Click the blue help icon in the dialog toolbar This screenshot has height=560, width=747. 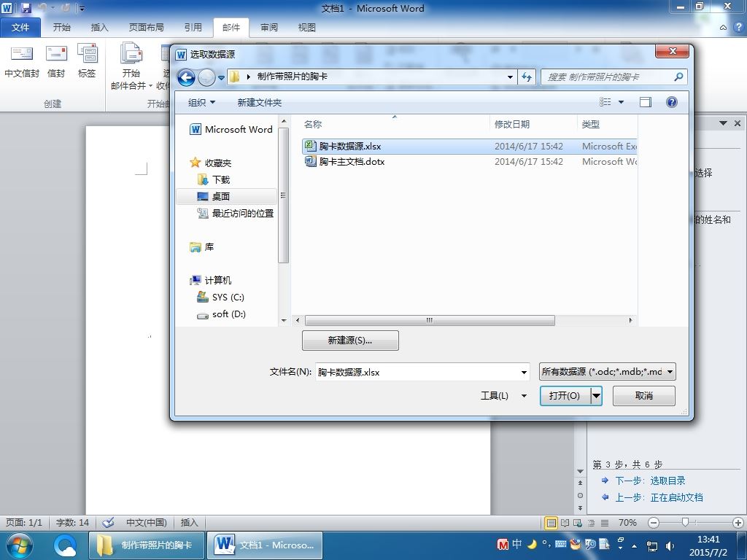coord(672,102)
